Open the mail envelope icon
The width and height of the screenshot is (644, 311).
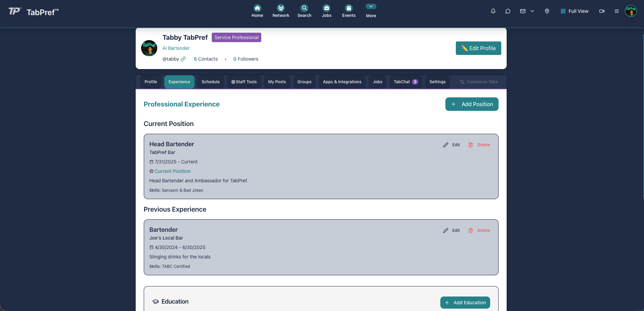523,11
